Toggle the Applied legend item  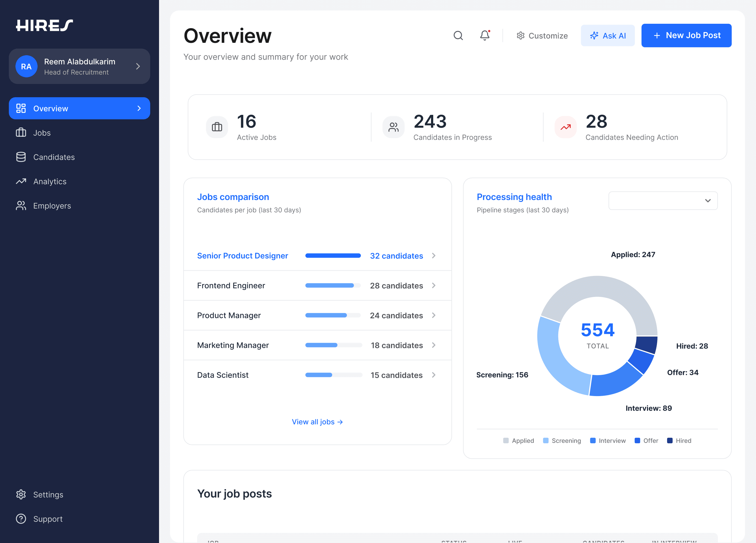click(518, 441)
